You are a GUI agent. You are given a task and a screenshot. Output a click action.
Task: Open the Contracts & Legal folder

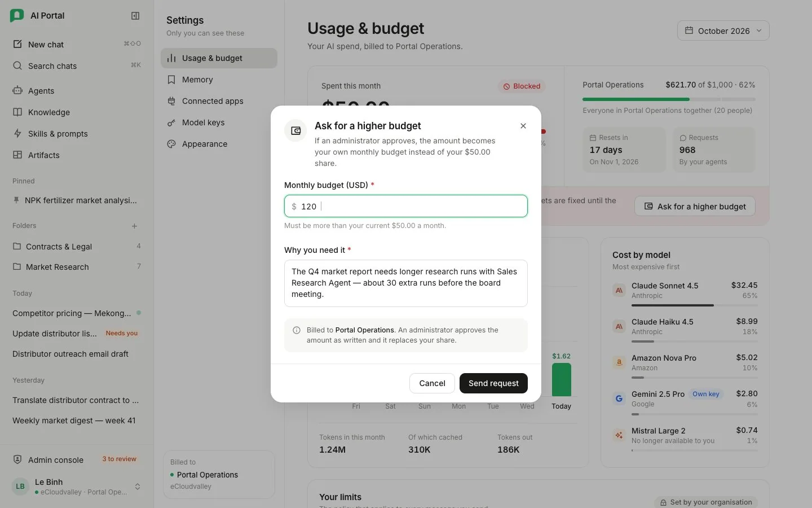coord(77,247)
